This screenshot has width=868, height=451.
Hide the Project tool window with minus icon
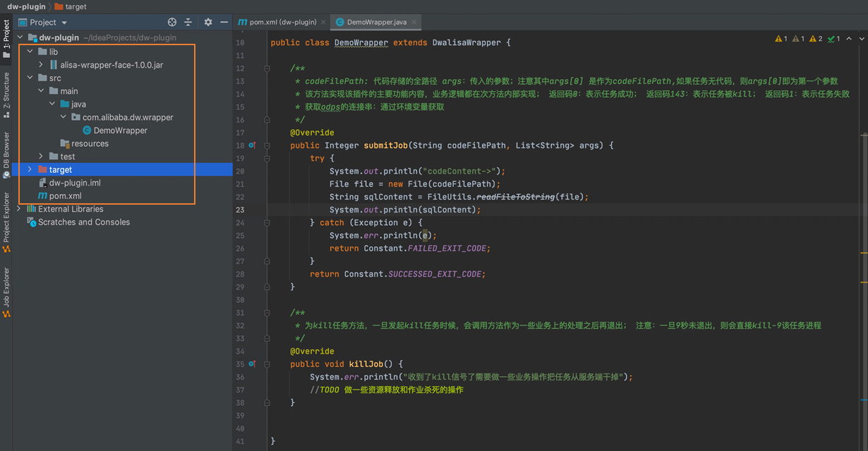(224, 22)
